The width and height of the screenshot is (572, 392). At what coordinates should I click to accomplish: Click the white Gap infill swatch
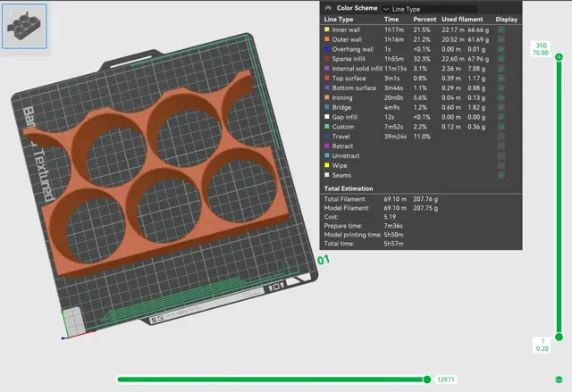click(x=327, y=117)
